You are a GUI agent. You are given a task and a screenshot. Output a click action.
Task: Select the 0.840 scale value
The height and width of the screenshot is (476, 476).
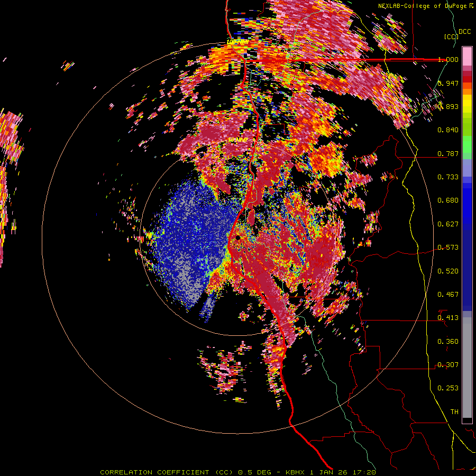448,130
